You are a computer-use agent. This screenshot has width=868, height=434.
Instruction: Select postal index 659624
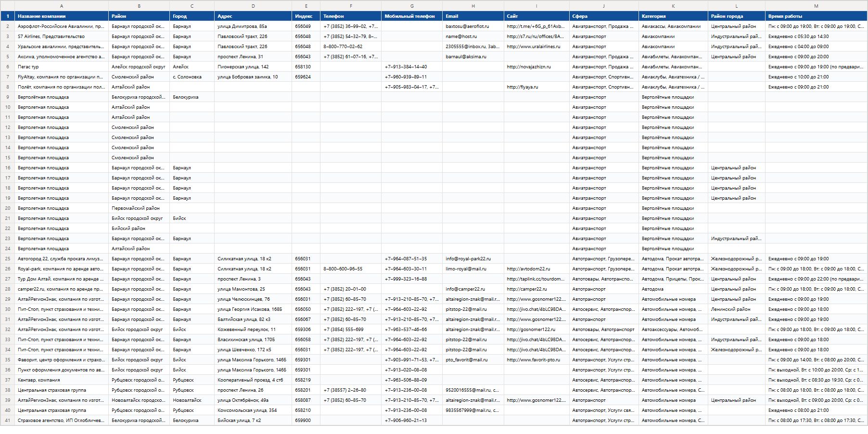pyautogui.click(x=306, y=77)
